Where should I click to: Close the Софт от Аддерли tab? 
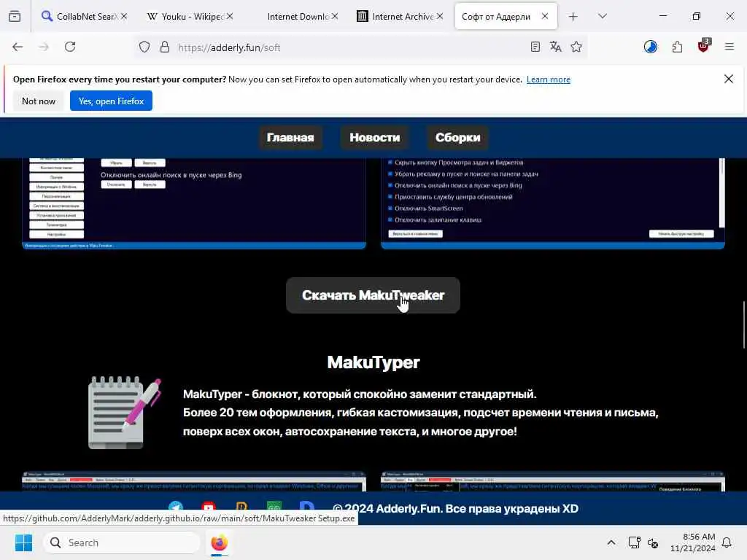[x=544, y=16]
